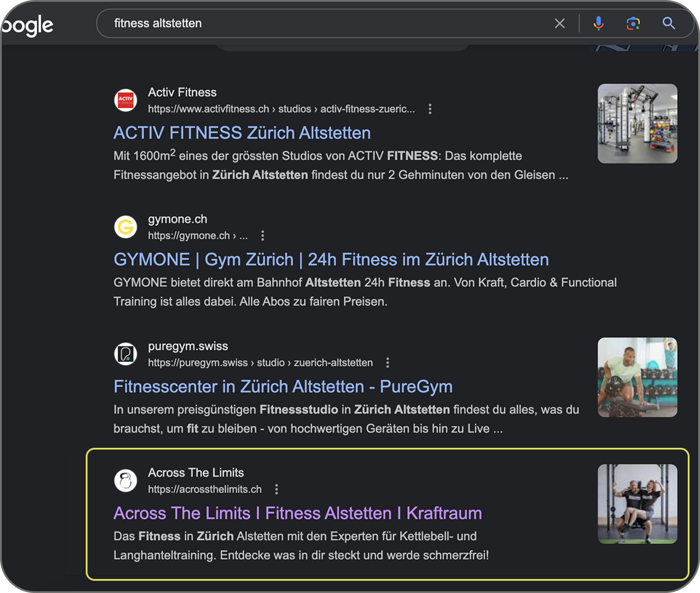
Task: Click the Activ Fitness favicon
Action: (x=125, y=100)
